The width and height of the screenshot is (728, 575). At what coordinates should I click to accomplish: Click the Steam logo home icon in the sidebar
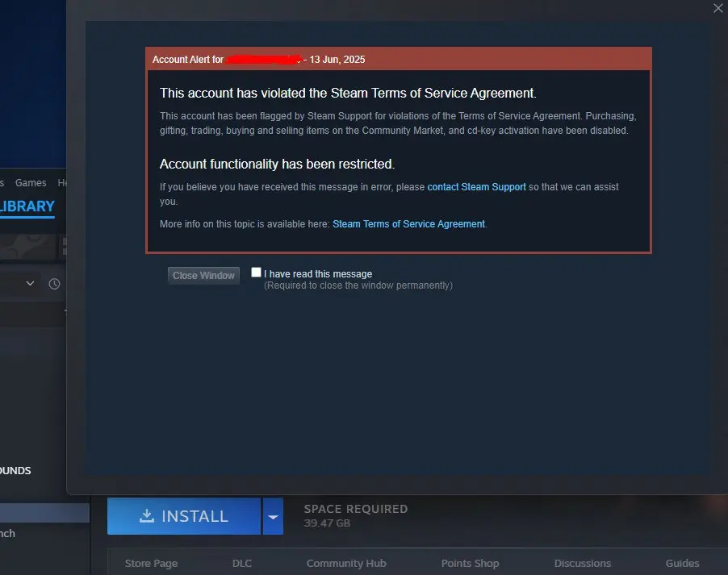[28, 247]
